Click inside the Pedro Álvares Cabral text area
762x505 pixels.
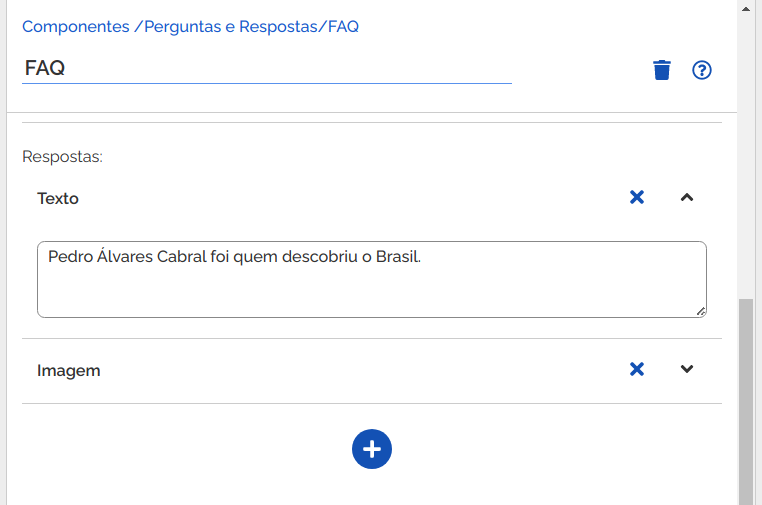[x=372, y=279]
